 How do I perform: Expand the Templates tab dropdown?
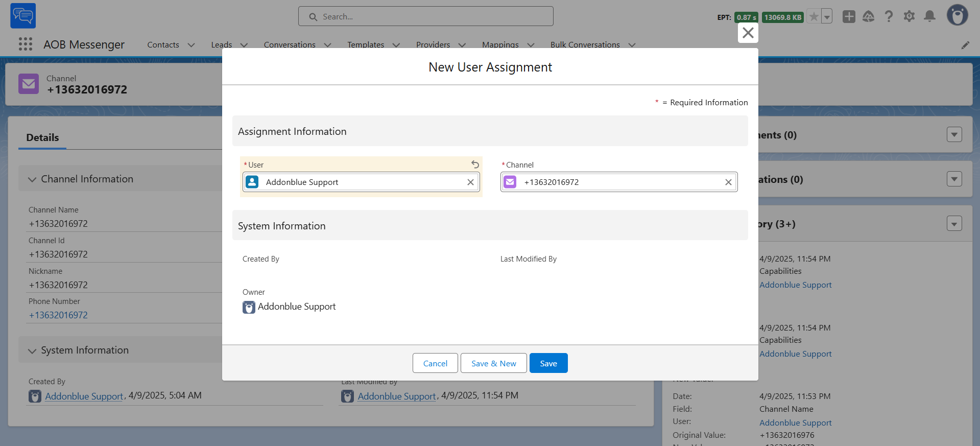[396, 45]
